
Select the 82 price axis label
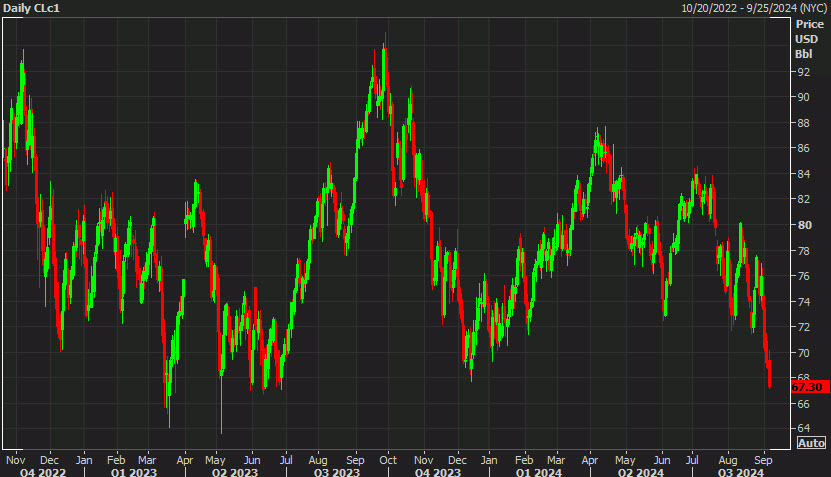[x=804, y=199]
